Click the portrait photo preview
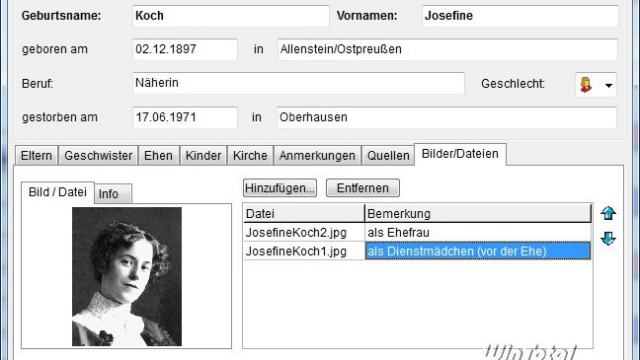This screenshot has width=640, height=360. (127, 276)
